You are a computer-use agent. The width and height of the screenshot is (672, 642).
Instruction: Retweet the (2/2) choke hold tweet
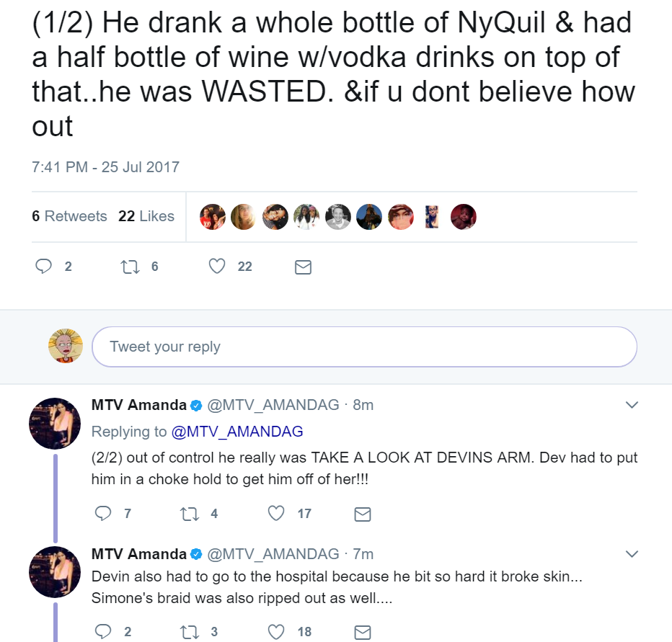coord(190,514)
